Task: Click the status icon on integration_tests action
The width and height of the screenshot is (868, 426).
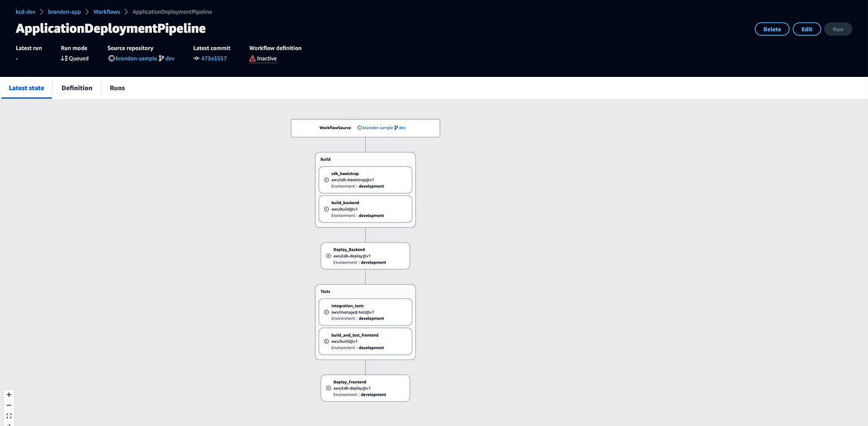Action: click(x=326, y=312)
